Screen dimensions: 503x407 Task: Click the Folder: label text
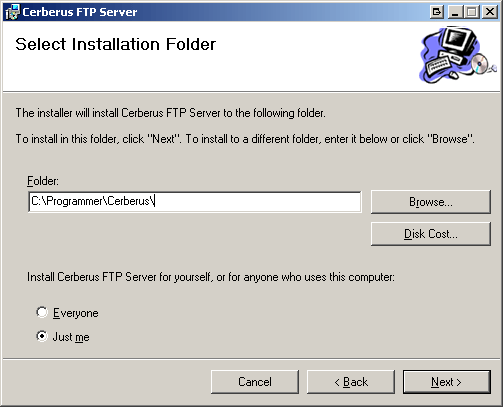(x=43, y=181)
